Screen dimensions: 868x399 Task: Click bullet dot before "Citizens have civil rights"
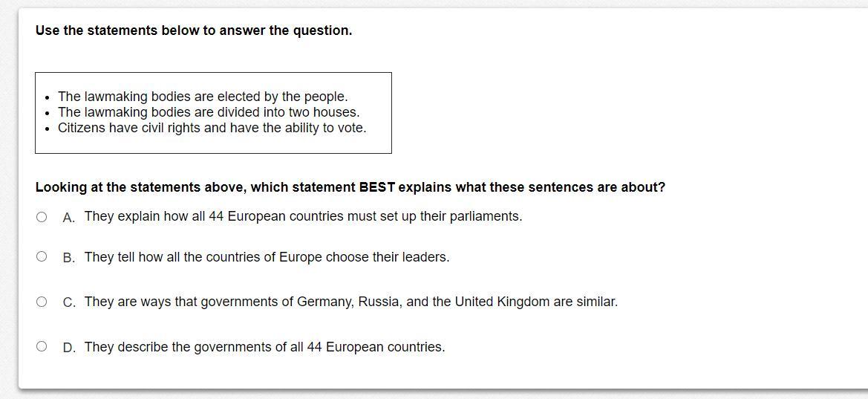tap(48, 129)
